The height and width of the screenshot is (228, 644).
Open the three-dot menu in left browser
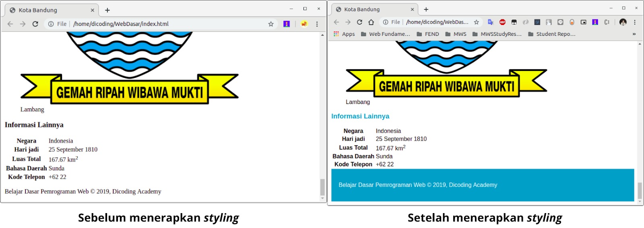[317, 24]
